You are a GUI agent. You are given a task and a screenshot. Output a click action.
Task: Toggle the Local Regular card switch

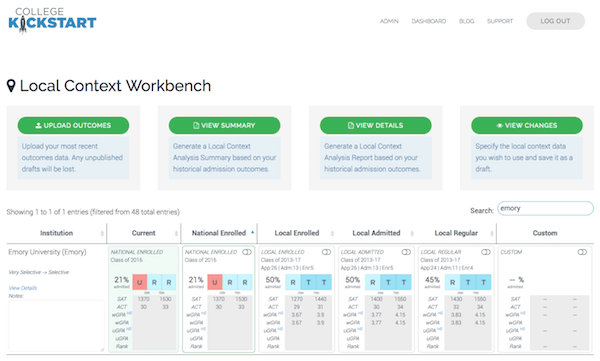pos(486,252)
